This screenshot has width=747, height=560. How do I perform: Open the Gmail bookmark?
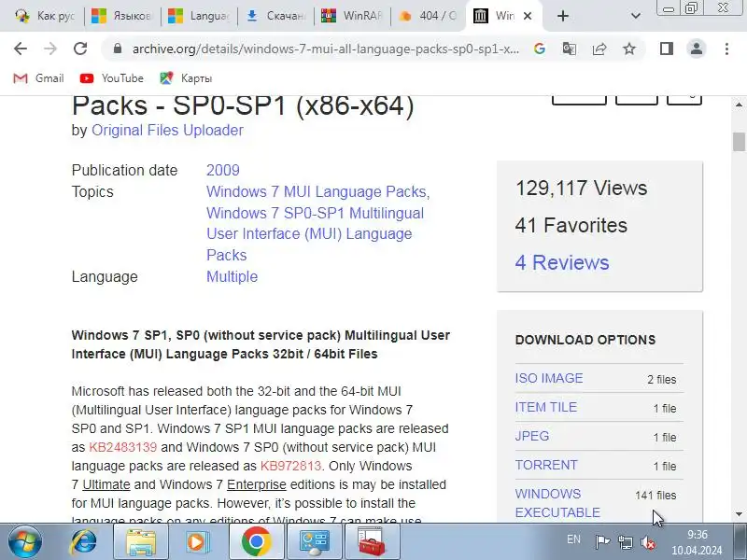[38, 78]
